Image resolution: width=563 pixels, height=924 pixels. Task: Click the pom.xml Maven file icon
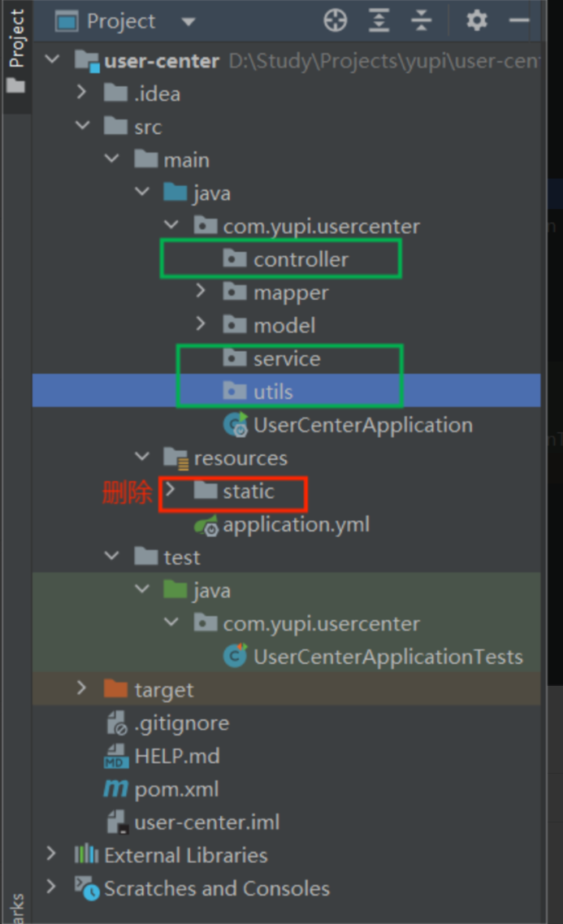pyautogui.click(x=115, y=789)
